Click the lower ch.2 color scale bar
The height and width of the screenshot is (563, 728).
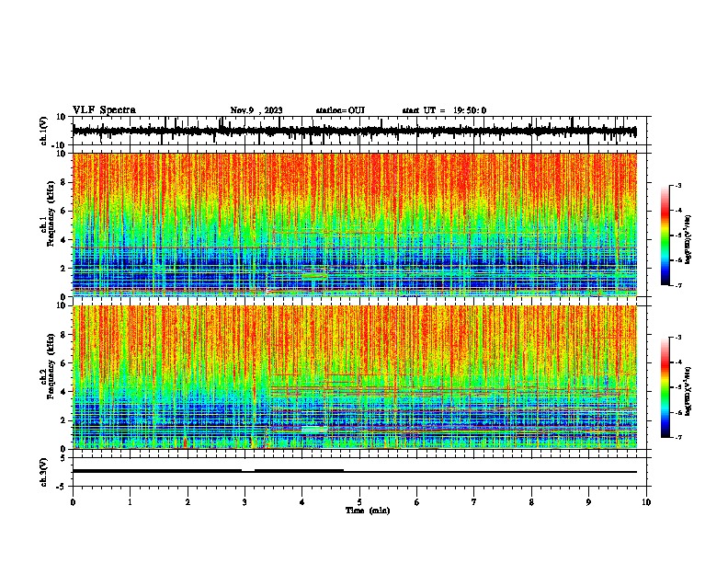[x=665, y=387]
